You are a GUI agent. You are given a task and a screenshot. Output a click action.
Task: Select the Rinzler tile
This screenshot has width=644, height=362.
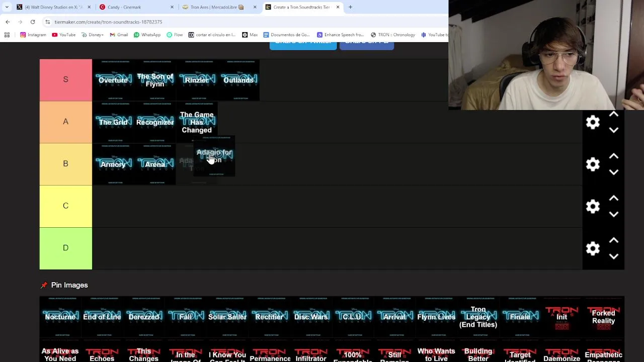point(197,80)
